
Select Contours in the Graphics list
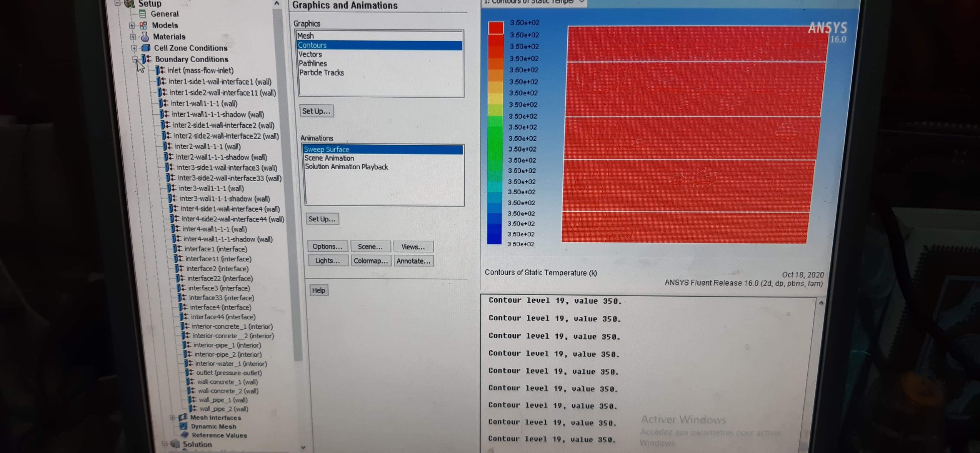click(379, 45)
